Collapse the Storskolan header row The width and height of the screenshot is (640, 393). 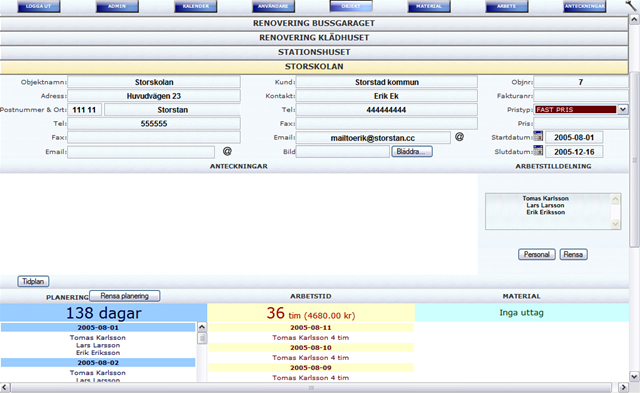click(x=314, y=67)
